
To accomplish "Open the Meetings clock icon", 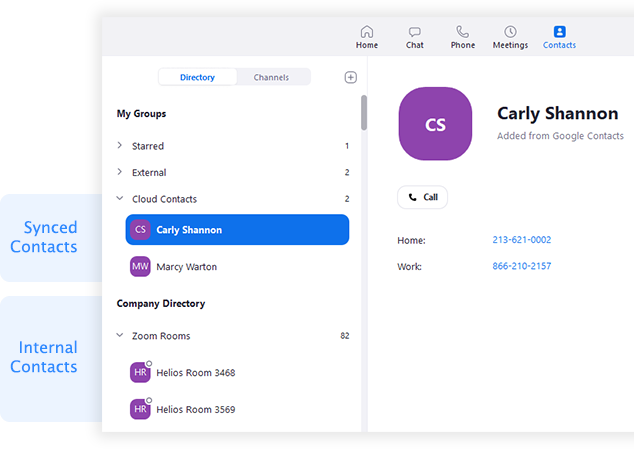I will pyautogui.click(x=510, y=32).
